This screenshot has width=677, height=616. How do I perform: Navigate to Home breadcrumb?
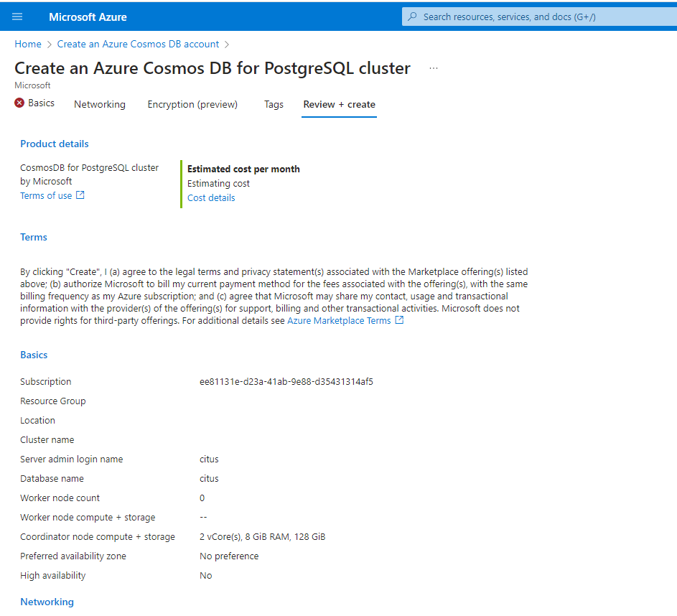coord(28,45)
